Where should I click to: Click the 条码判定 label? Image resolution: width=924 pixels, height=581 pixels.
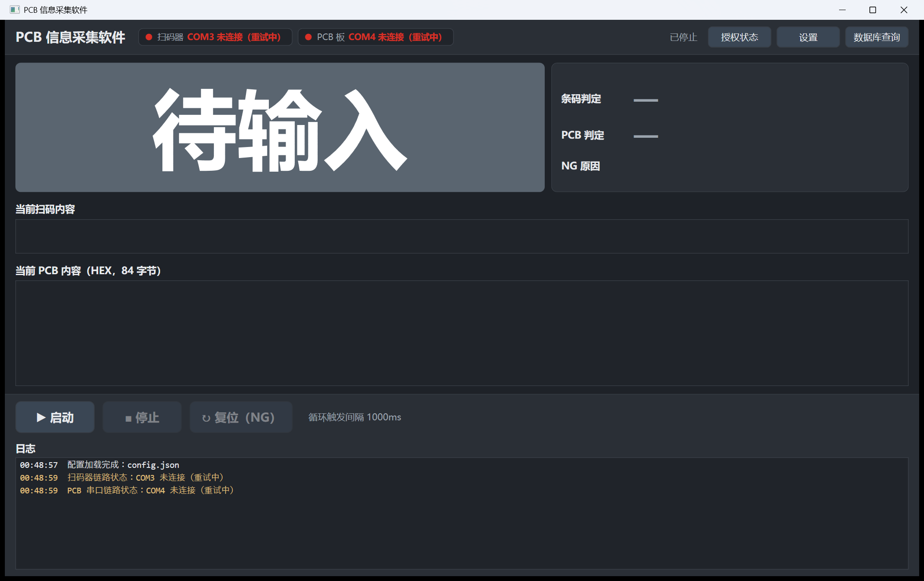[x=581, y=99]
